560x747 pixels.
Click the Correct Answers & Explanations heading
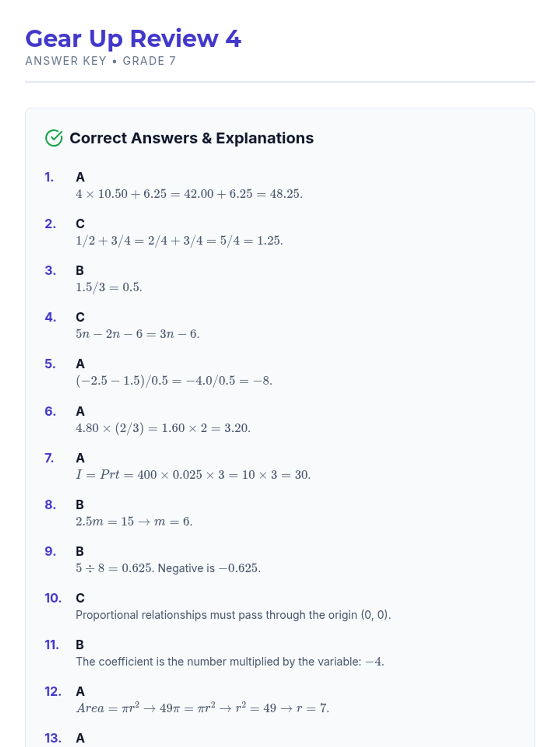click(x=191, y=138)
